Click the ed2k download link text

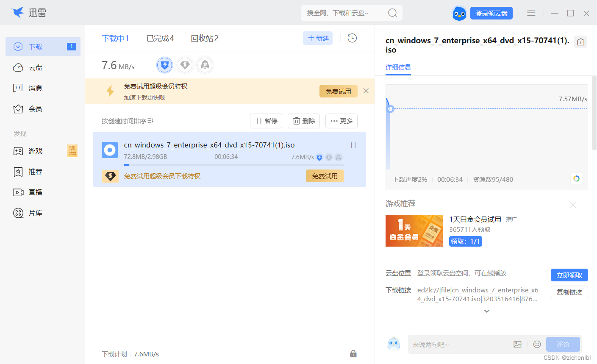478,295
